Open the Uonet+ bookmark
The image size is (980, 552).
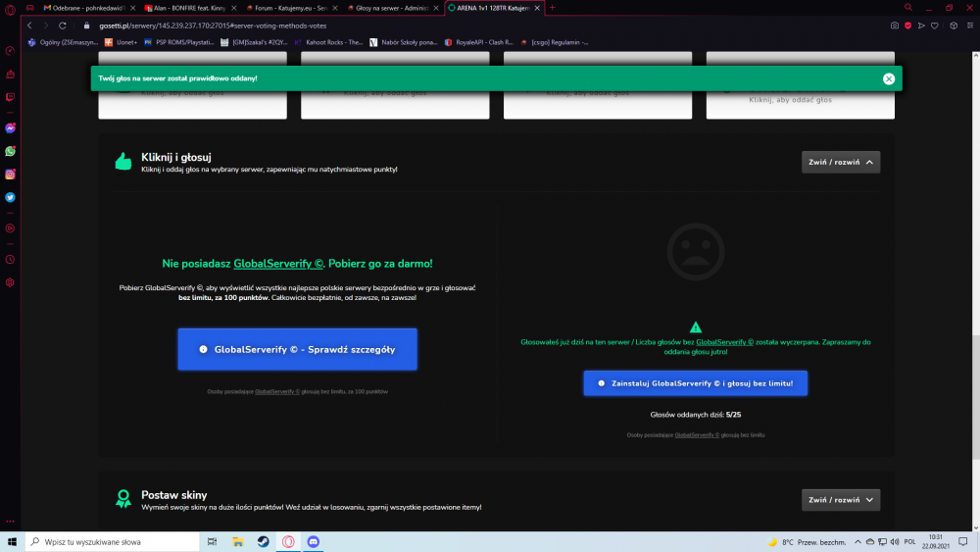(x=121, y=42)
